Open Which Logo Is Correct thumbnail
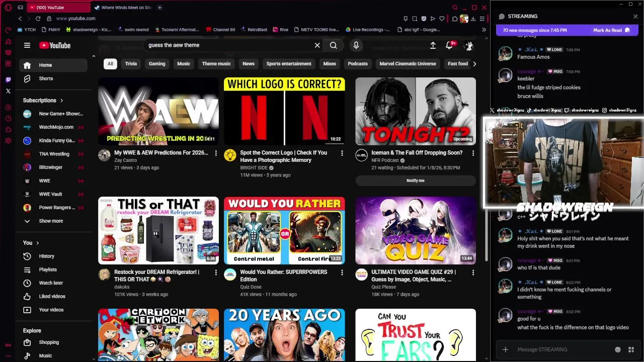 click(285, 111)
